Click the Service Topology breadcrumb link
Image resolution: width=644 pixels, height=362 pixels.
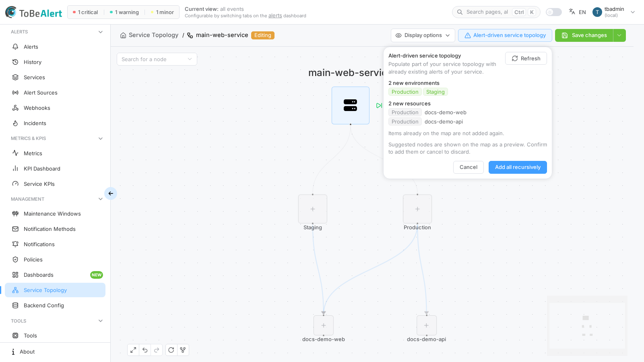tap(153, 35)
